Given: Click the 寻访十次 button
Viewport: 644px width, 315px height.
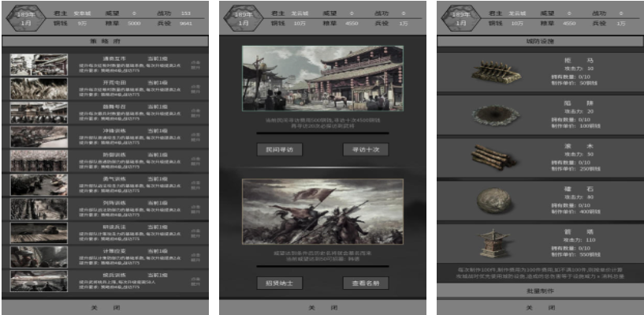Looking at the screenshot, I should click(366, 149).
